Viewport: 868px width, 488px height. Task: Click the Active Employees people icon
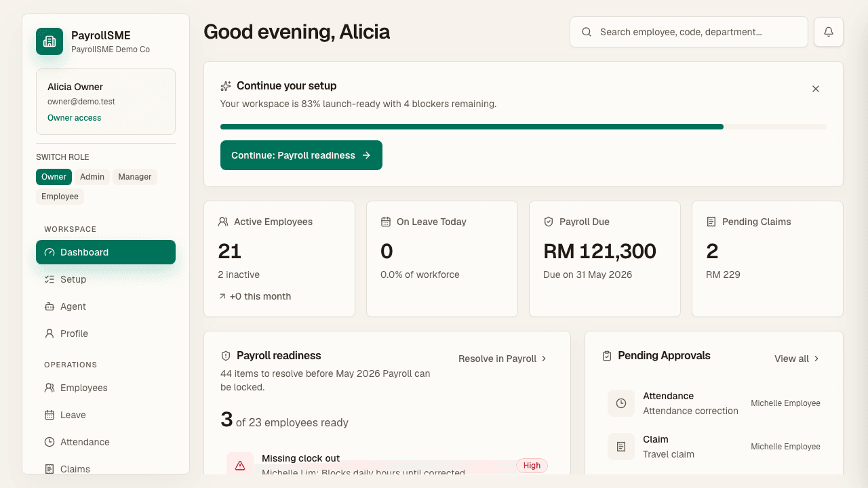coord(223,222)
